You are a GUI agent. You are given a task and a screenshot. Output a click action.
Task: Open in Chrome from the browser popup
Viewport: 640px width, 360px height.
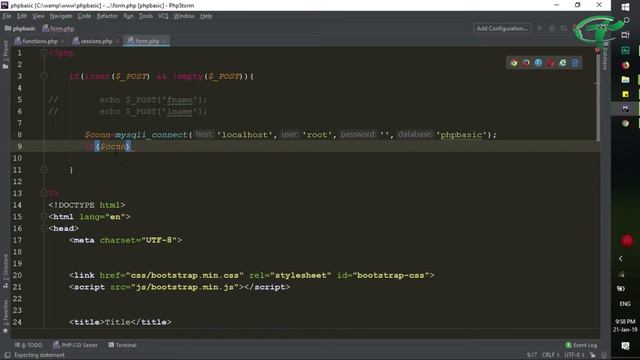pyautogui.click(x=514, y=63)
